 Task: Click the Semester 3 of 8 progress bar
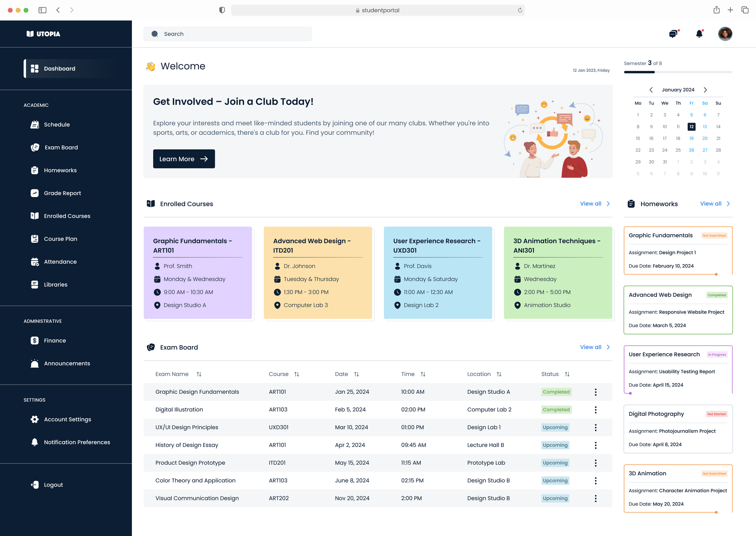(678, 72)
